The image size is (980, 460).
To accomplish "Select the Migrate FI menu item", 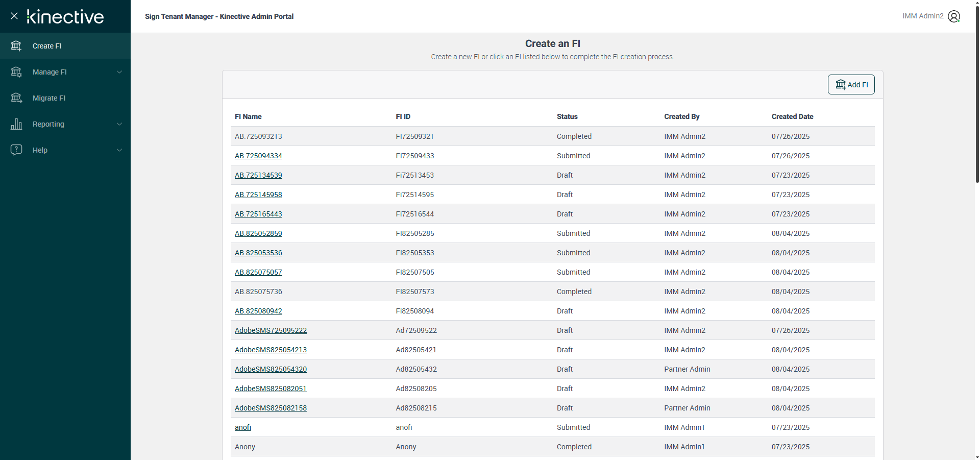I will pyautogui.click(x=49, y=98).
